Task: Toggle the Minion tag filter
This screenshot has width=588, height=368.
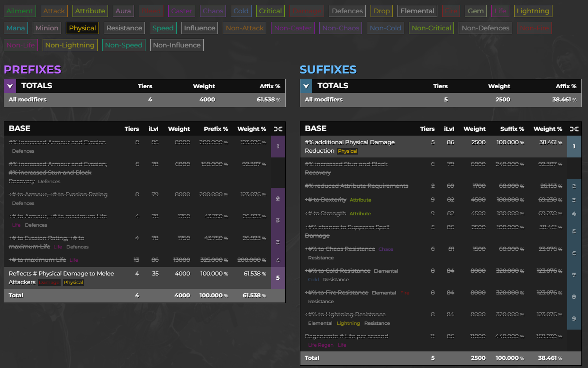Action: (47, 28)
